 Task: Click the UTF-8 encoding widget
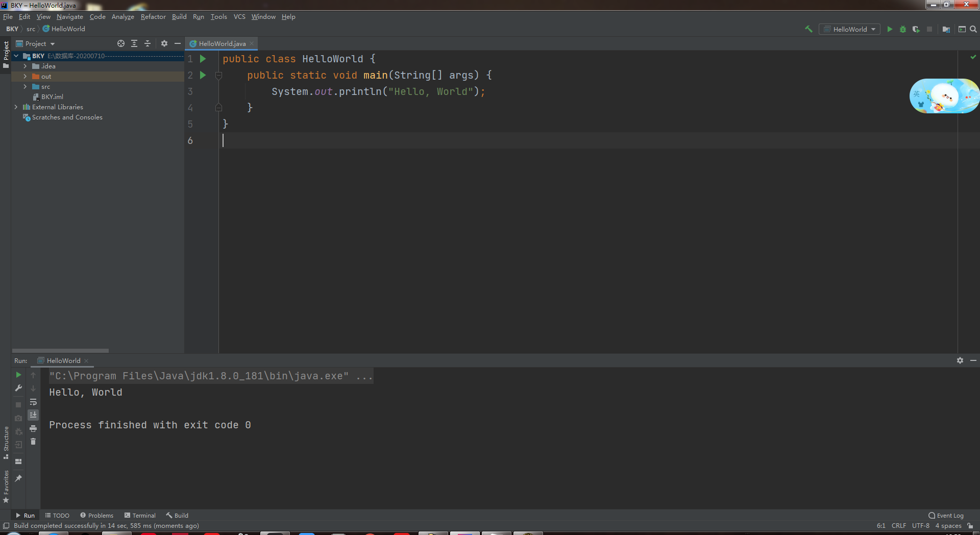click(x=921, y=526)
